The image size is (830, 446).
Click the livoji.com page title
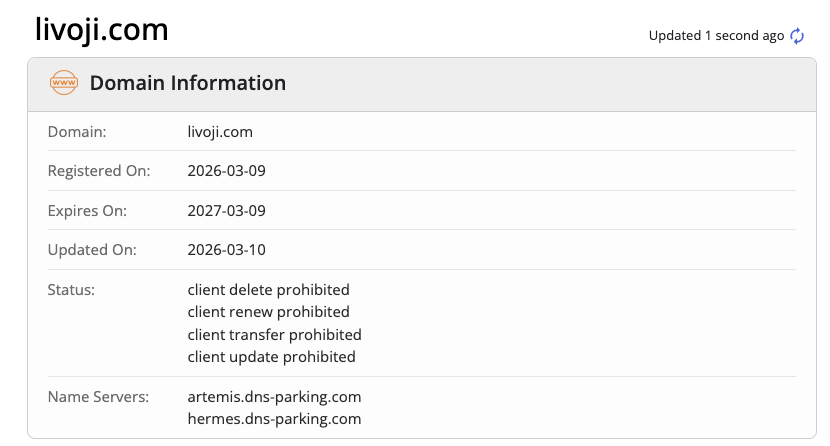pos(102,30)
